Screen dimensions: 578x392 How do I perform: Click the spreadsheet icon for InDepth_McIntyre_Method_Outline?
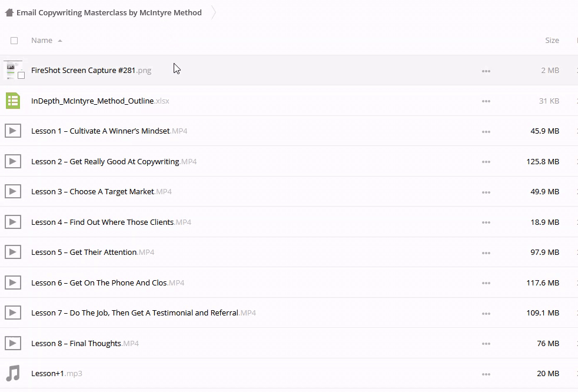[13, 101]
